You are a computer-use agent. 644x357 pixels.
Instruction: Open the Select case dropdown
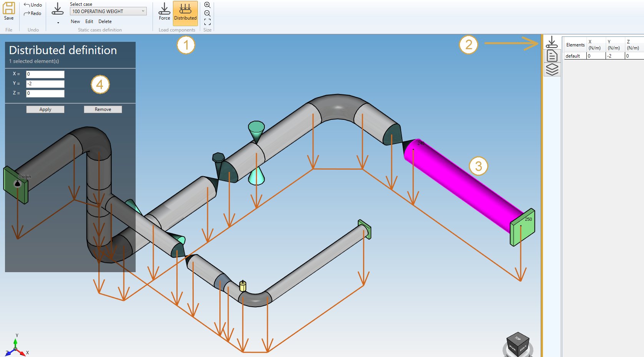108,11
